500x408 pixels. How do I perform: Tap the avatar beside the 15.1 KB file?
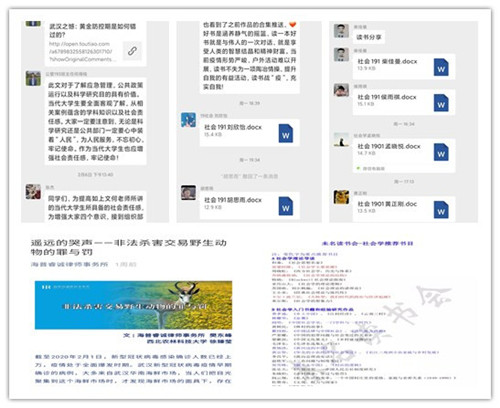[341, 90]
